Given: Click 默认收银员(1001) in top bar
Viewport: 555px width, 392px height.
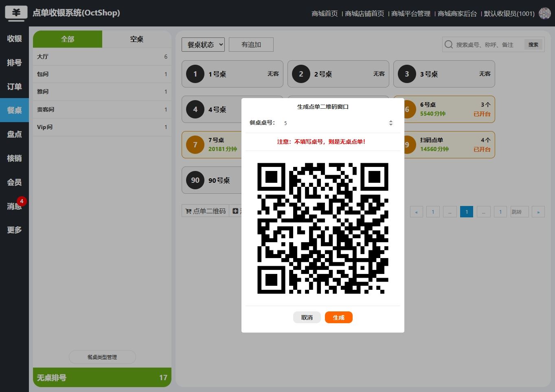Looking at the screenshot, I should click(509, 13).
